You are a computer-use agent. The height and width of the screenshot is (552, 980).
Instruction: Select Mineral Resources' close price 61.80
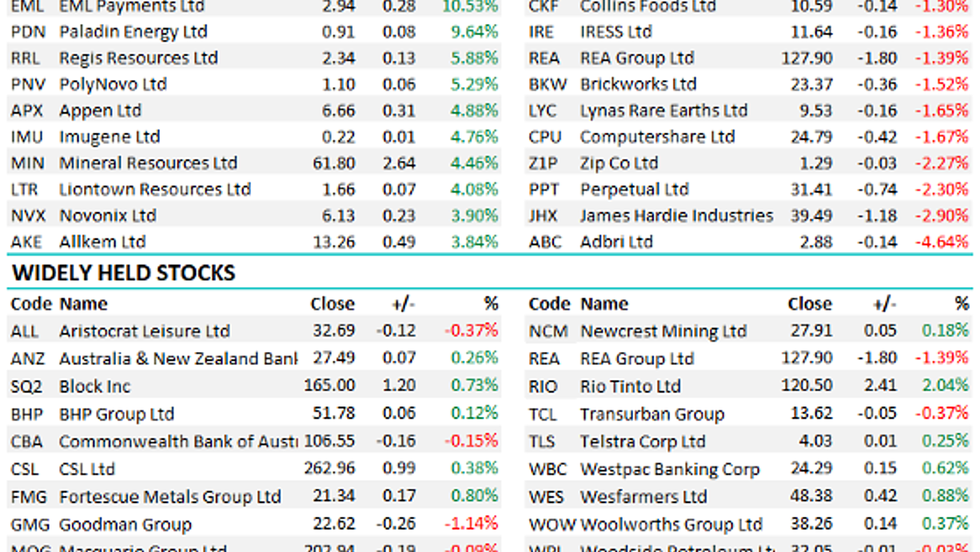[334, 163]
